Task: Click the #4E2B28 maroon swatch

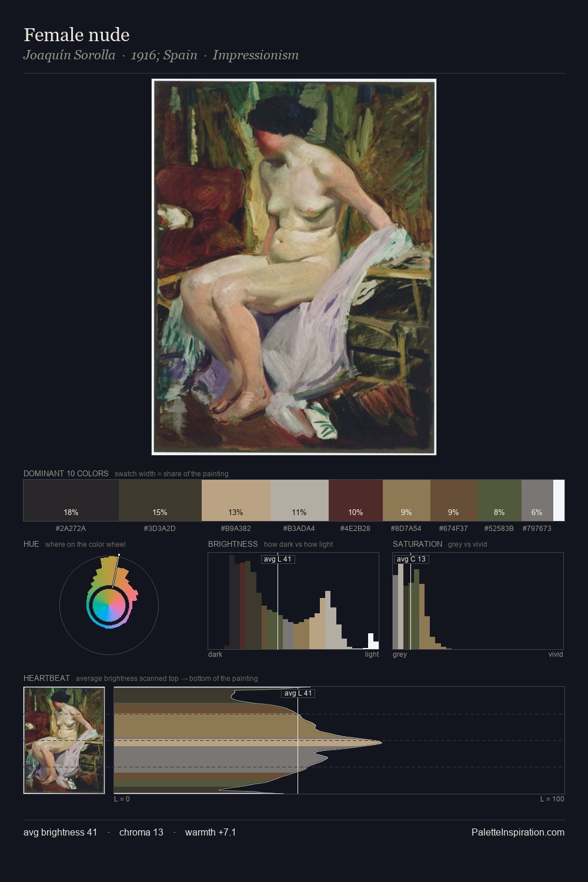Action: point(356,500)
